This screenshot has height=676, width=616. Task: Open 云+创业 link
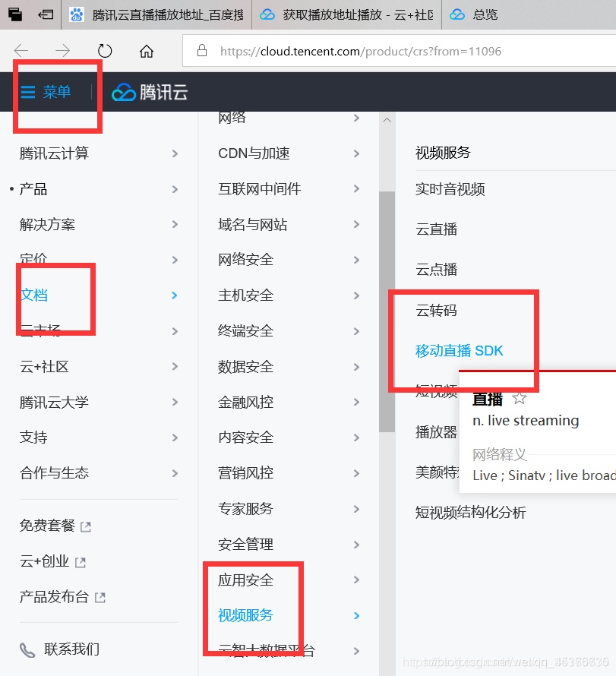(44, 562)
